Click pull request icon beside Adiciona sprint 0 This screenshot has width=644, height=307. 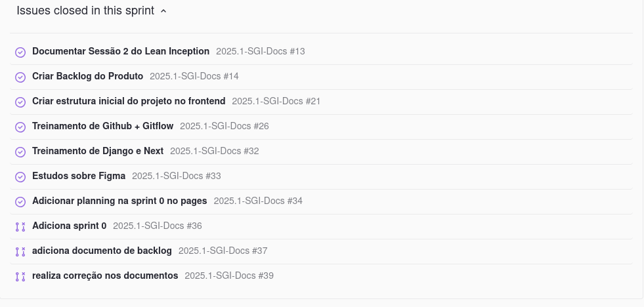tap(20, 226)
